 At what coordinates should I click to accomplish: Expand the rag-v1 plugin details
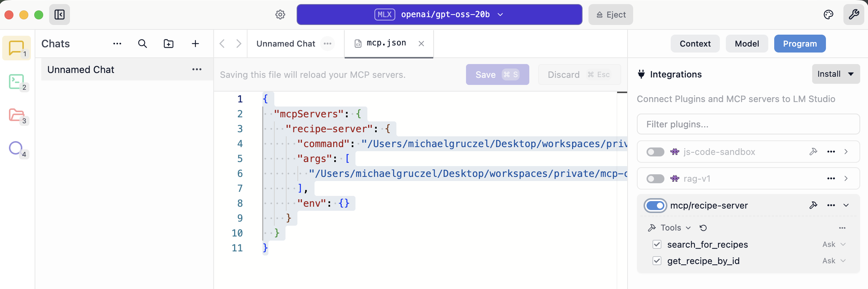click(x=846, y=178)
